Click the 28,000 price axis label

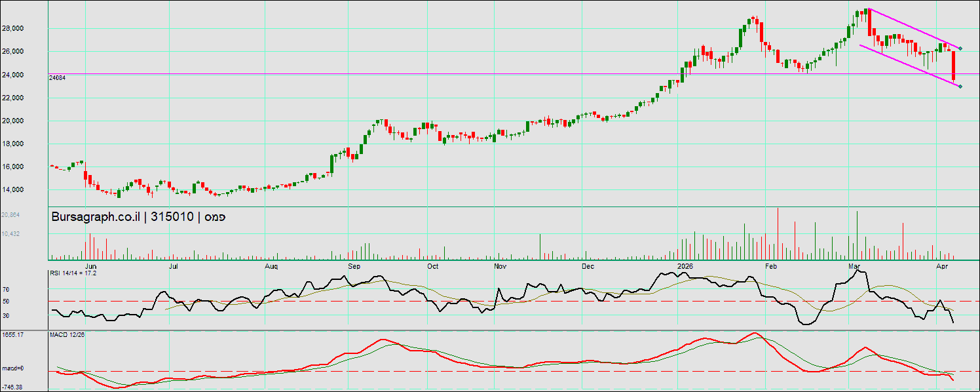click(x=31, y=29)
